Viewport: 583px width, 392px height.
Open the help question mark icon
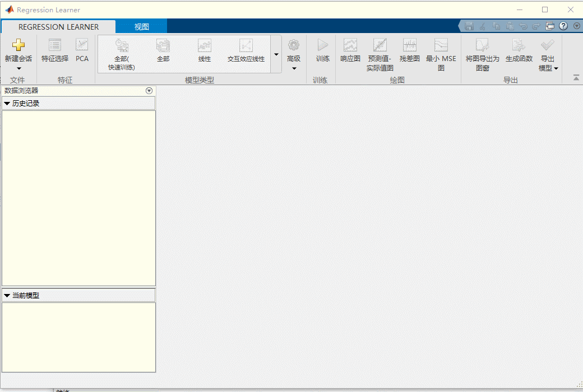tap(563, 26)
